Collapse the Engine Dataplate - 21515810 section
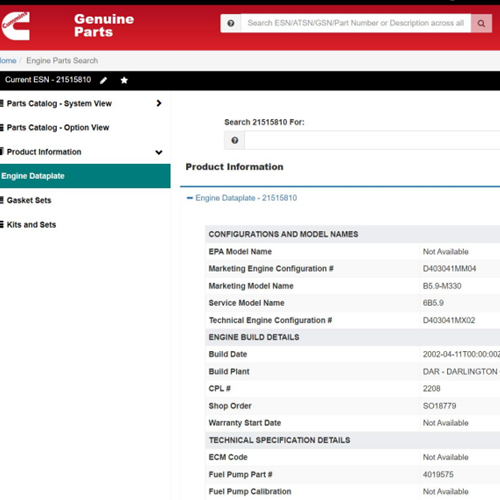Viewport: 500px width, 500px height. click(190, 198)
